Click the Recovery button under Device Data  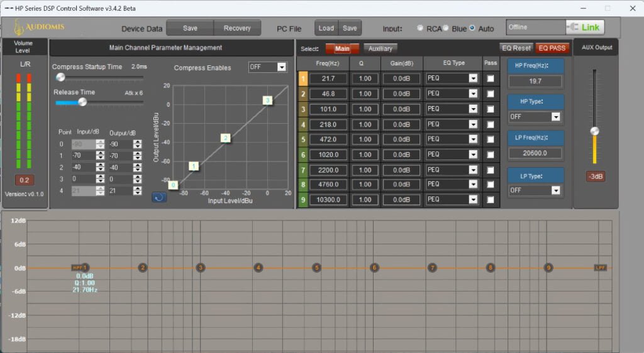click(x=237, y=28)
